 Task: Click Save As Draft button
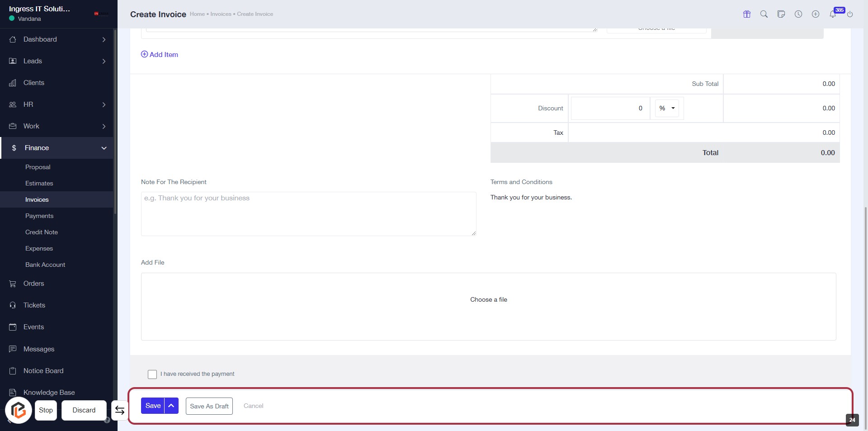click(209, 406)
